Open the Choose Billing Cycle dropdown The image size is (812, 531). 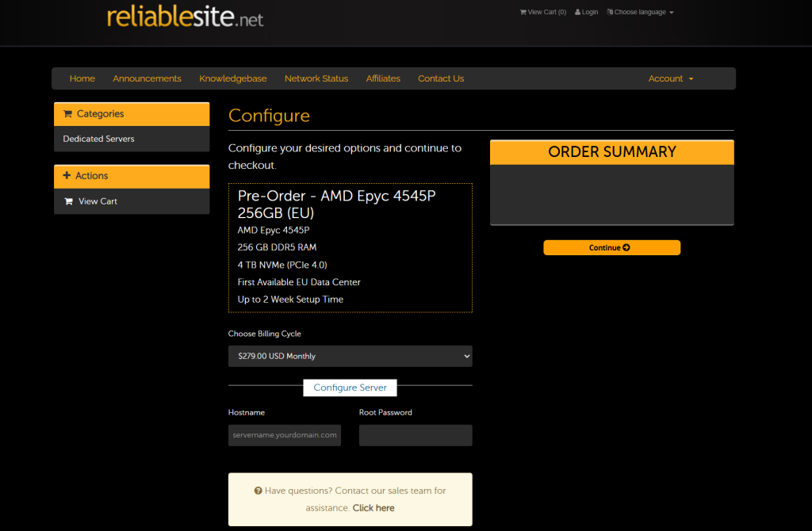click(350, 356)
